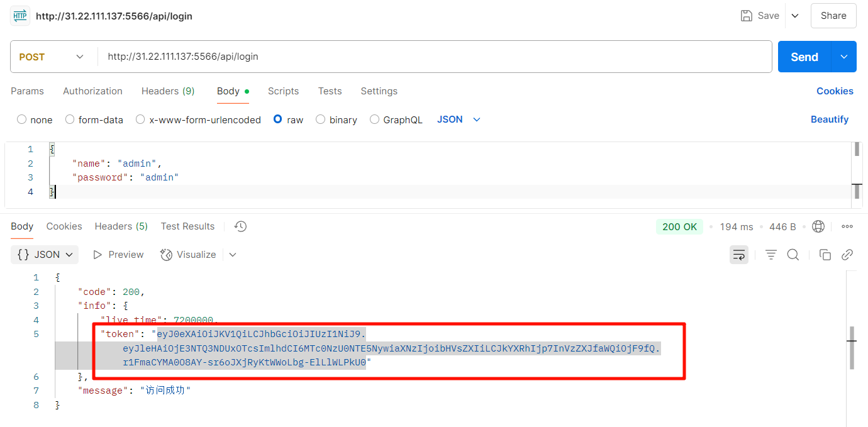
Task: Expand the Save options dropdown arrow
Action: (x=795, y=16)
